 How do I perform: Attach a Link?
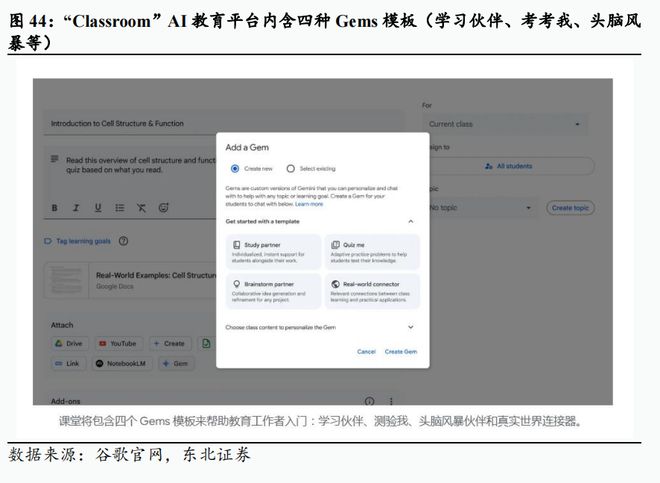[68, 363]
